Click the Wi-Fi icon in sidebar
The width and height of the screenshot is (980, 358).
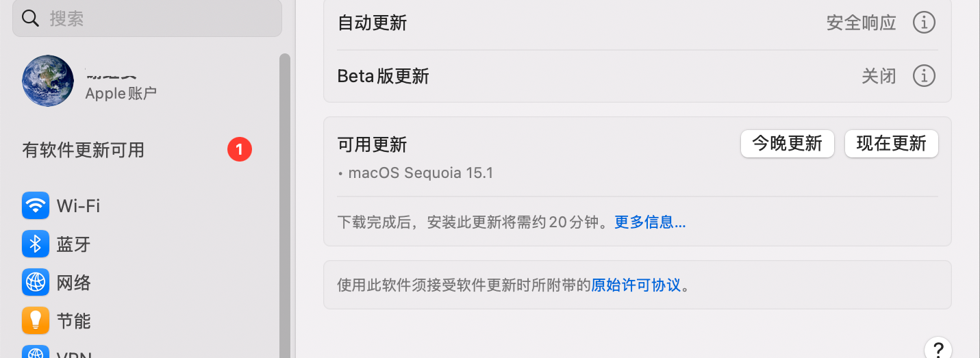pos(36,205)
